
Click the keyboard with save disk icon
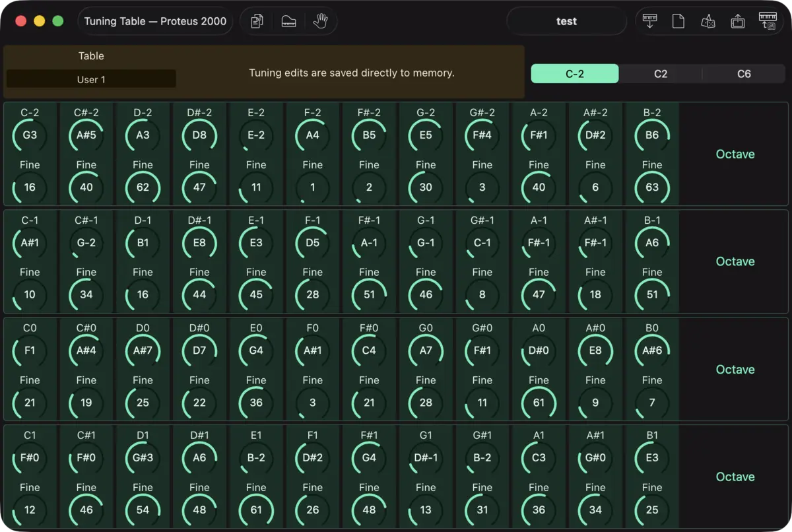click(x=768, y=21)
